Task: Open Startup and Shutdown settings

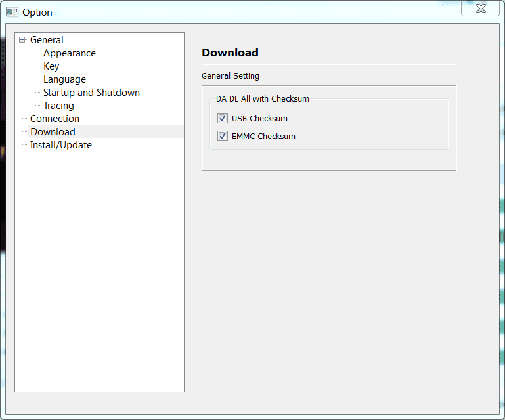Action: (91, 93)
